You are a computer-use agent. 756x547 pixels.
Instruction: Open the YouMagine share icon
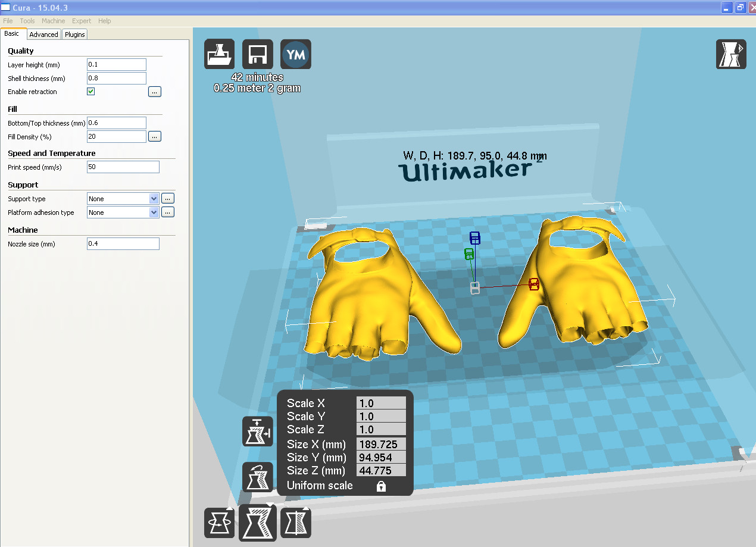296,55
